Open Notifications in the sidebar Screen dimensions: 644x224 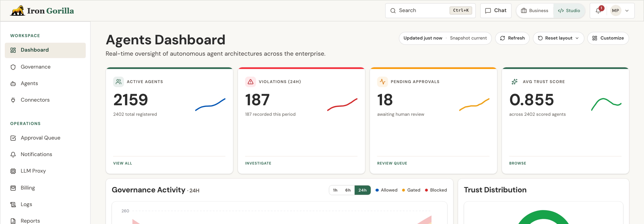(45, 154)
